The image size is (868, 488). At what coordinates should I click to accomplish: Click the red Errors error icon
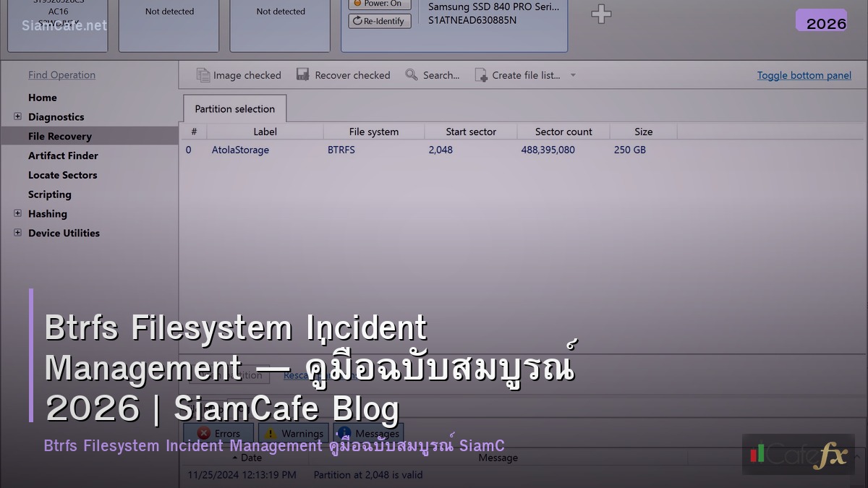coord(205,432)
